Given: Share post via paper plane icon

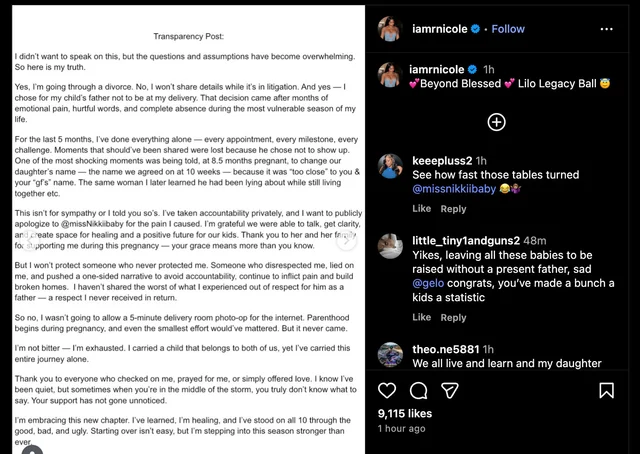Looking at the screenshot, I should (450, 388).
